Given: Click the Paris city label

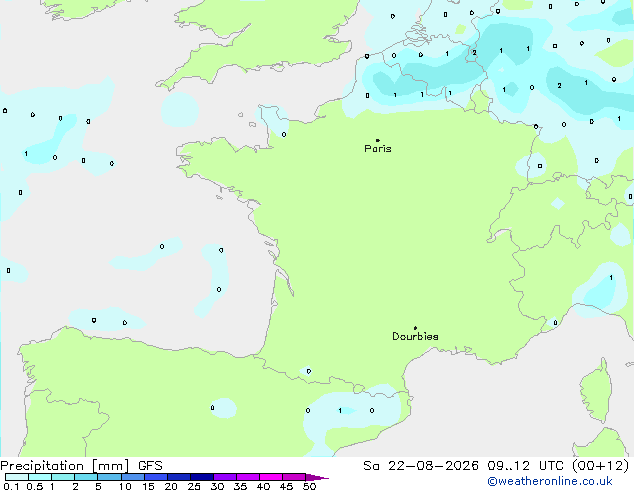Looking at the screenshot, I should click(x=378, y=149).
